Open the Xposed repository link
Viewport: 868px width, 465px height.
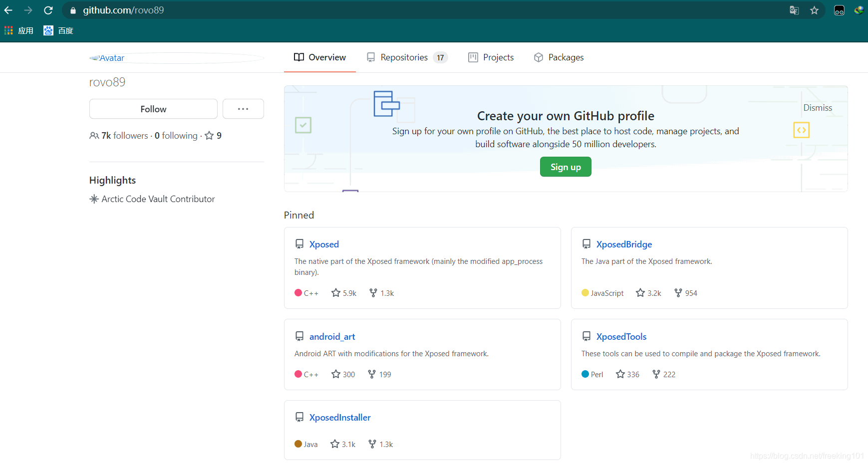click(324, 244)
